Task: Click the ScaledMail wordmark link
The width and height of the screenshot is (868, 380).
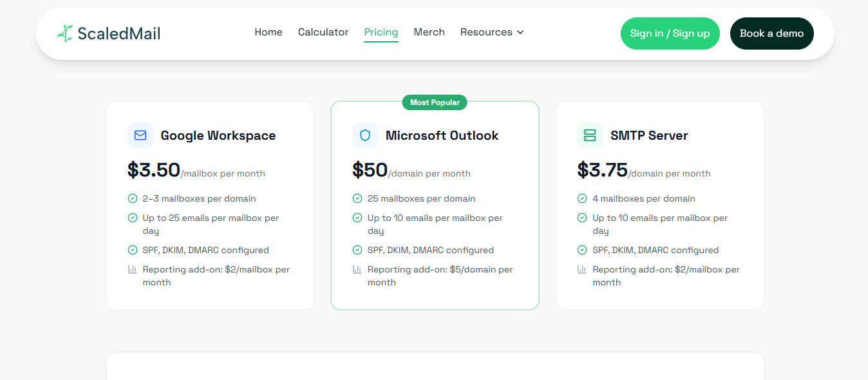Action: point(119,33)
